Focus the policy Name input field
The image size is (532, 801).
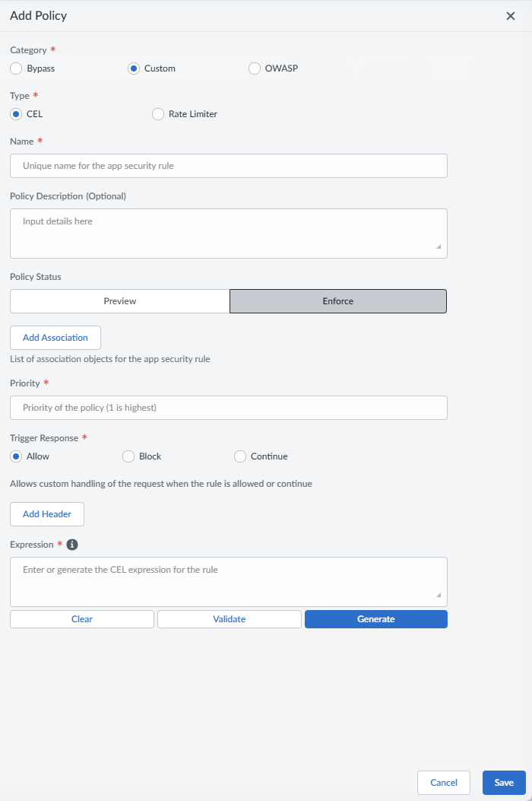pyautogui.click(x=229, y=166)
